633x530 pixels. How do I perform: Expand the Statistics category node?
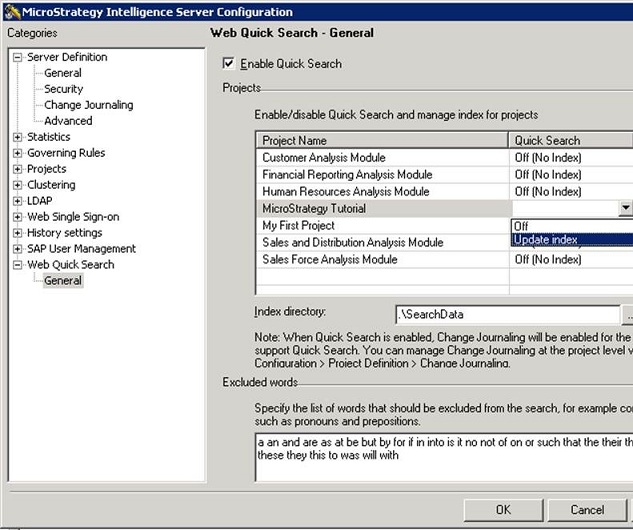point(17,137)
